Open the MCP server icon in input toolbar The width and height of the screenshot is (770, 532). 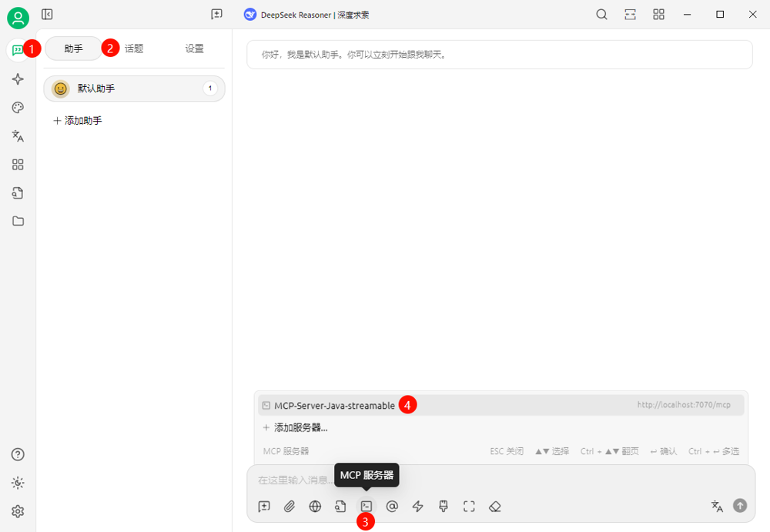pos(367,506)
